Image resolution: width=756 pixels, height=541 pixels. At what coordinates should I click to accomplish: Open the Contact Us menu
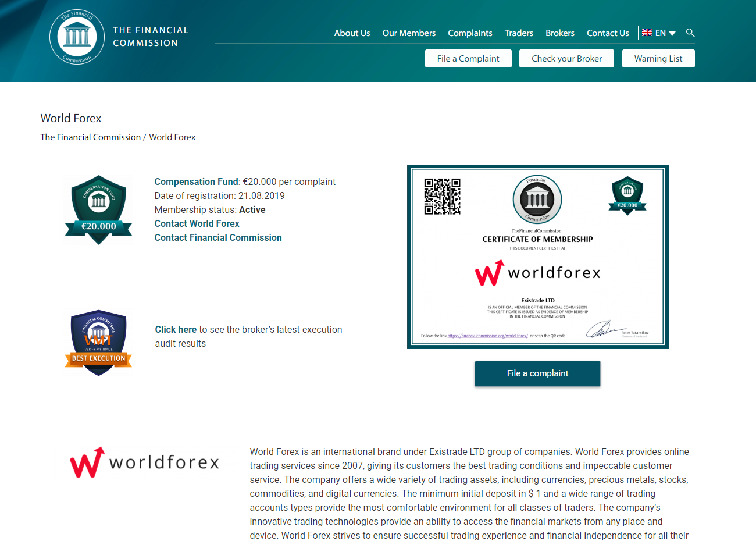[608, 33]
